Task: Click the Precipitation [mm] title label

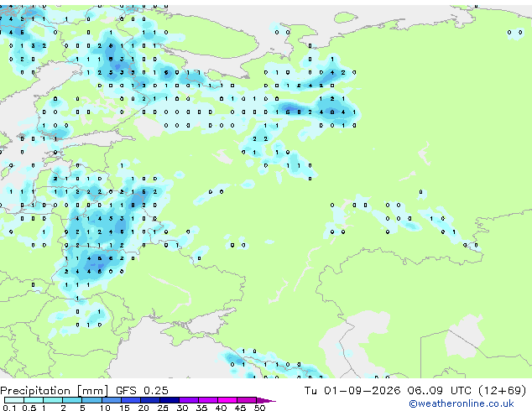Action: (55, 391)
